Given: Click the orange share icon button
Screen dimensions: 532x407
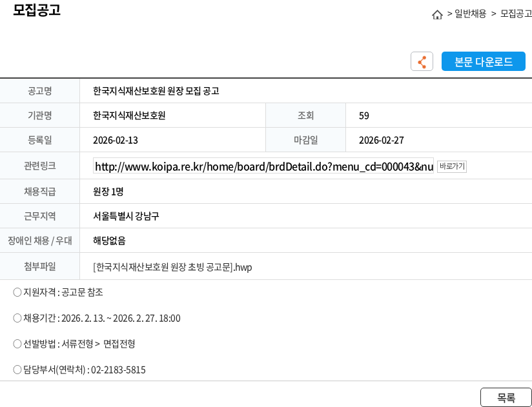Looking at the screenshot, I should pos(422,61).
